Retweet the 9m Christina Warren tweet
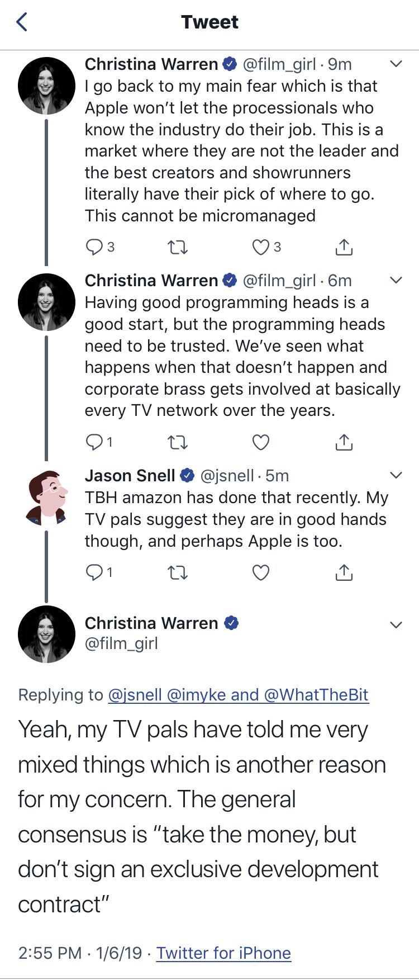 pos(178,247)
